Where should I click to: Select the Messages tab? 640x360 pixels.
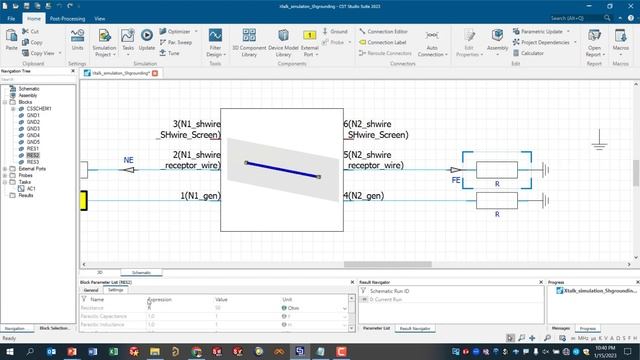pyautogui.click(x=561, y=328)
